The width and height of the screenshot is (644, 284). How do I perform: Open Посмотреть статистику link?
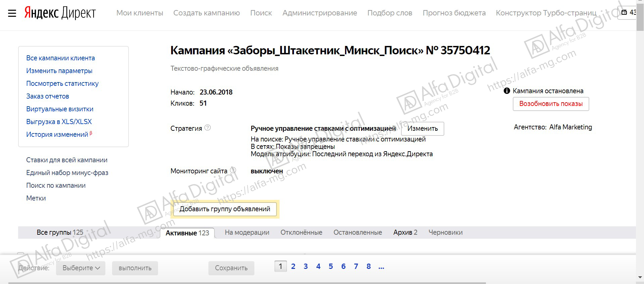tap(62, 83)
